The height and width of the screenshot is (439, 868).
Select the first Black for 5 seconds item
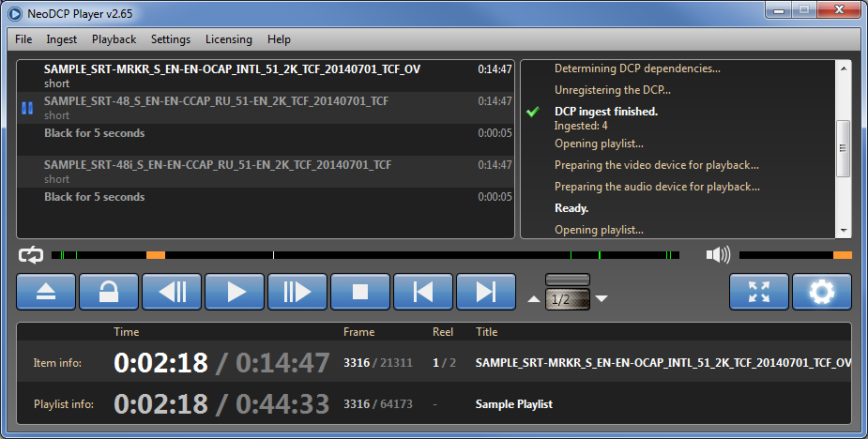coord(266,140)
